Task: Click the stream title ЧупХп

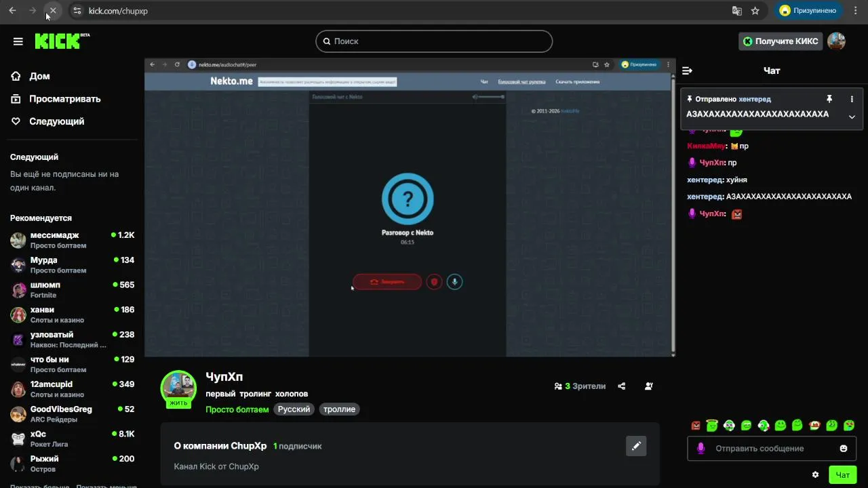Action: [224, 377]
